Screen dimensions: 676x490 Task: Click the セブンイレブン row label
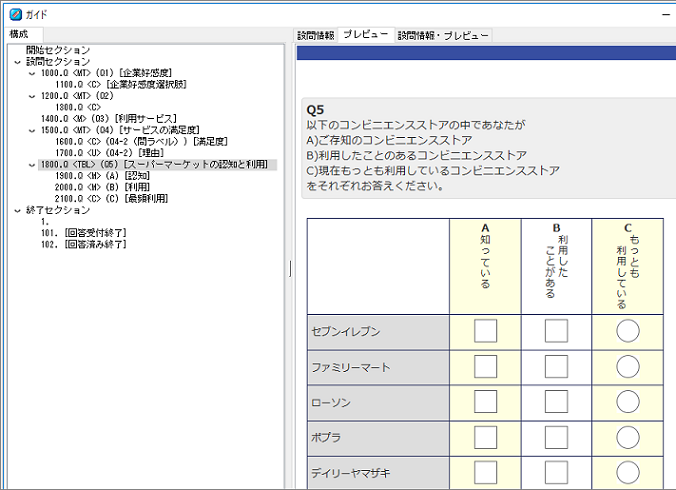point(378,332)
